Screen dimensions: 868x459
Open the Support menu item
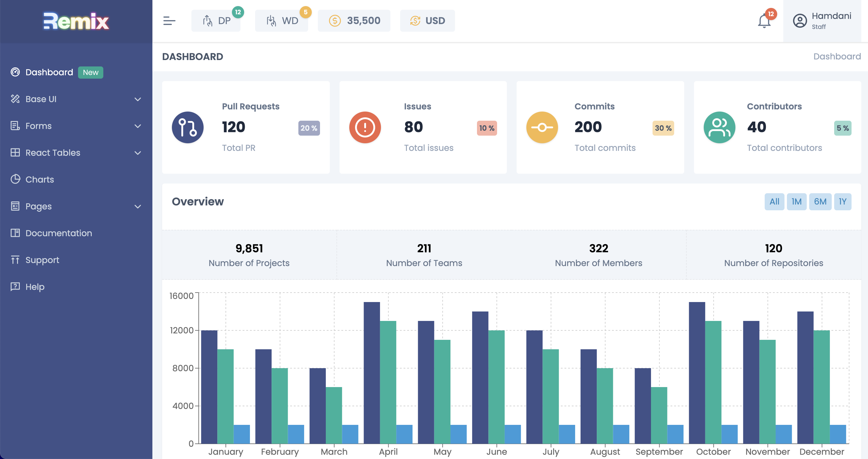pyautogui.click(x=76, y=260)
